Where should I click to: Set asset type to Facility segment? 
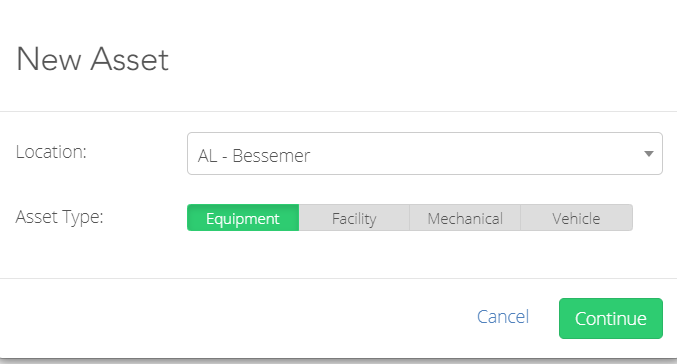[354, 218]
